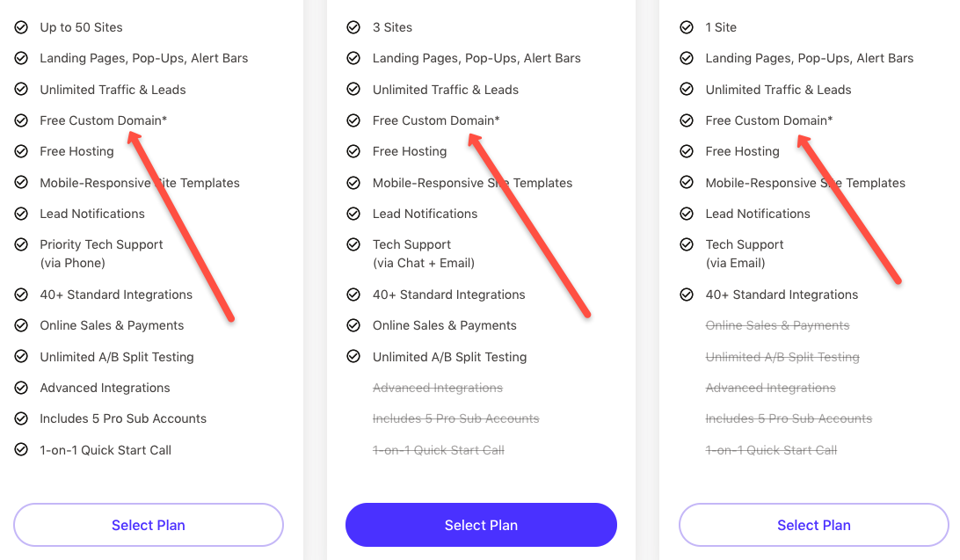This screenshot has width=960, height=560.
Task: Click Online Sales & Payments checkmark in middle plan
Action: 354,325
